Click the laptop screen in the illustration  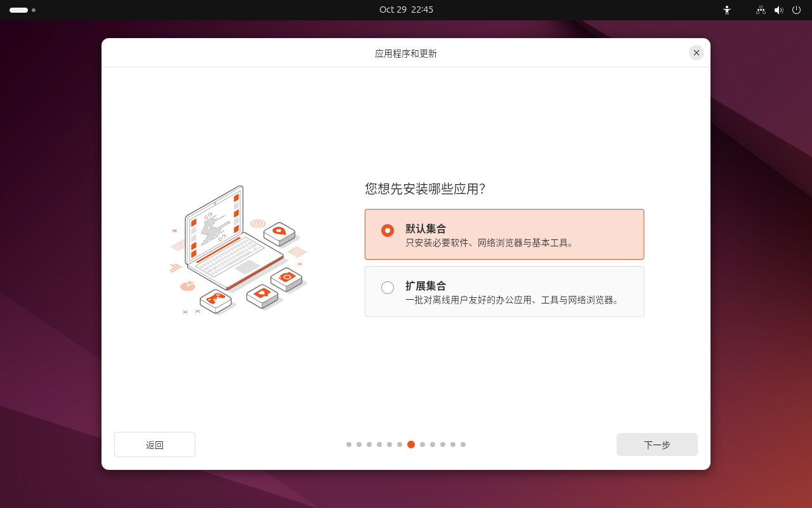(x=214, y=225)
